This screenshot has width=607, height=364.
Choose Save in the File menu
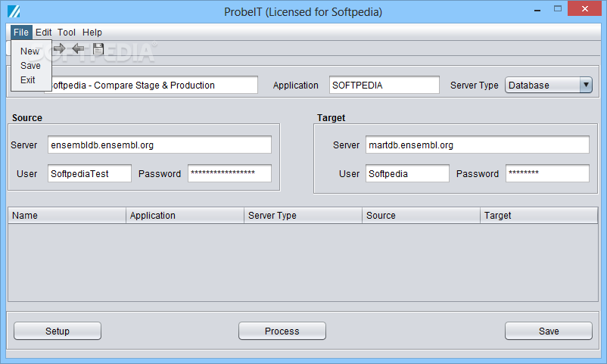[30, 65]
